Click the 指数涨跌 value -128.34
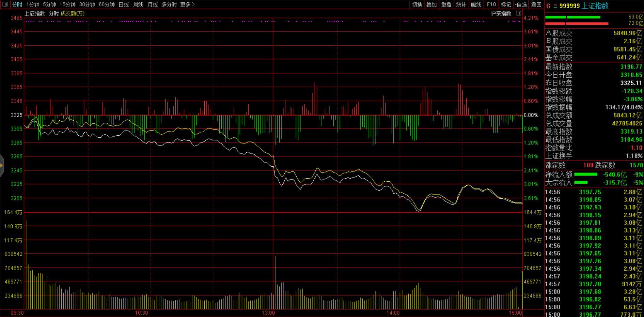644x317 pixels. pyautogui.click(x=632, y=91)
